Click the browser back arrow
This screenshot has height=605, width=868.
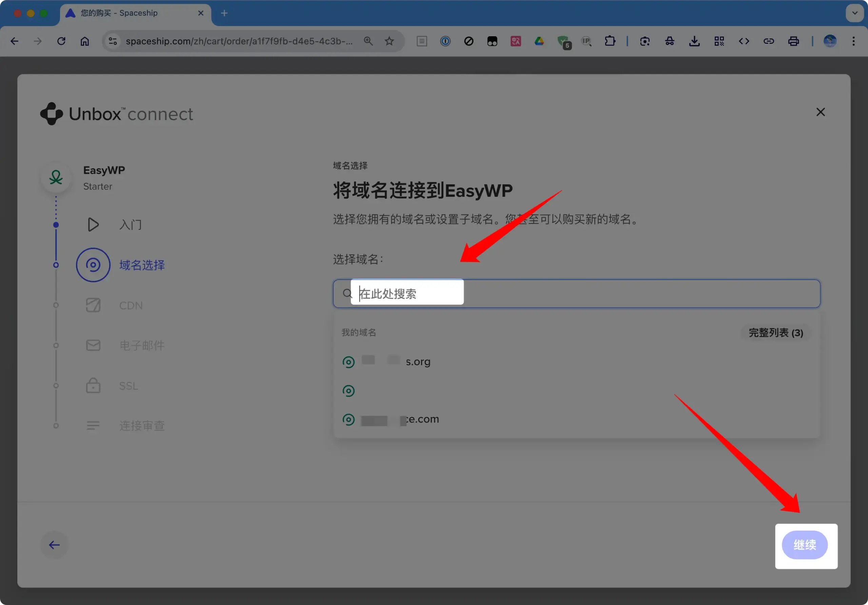coord(14,41)
